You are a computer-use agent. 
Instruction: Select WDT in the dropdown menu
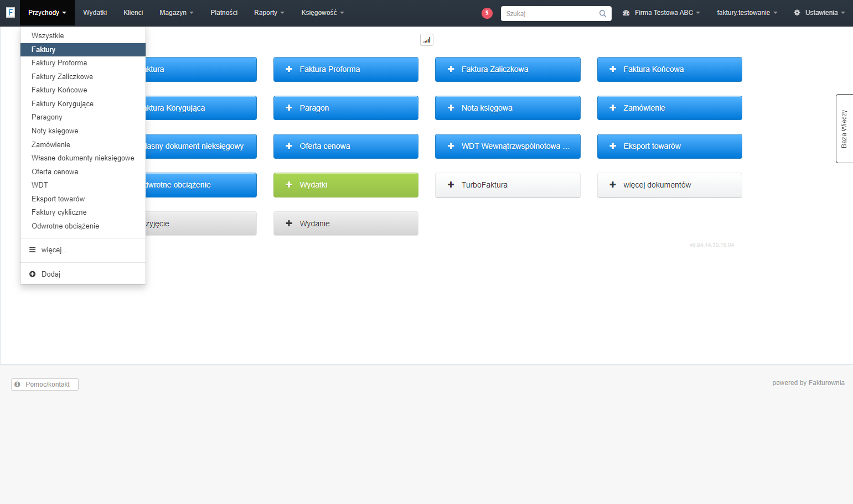point(83,185)
